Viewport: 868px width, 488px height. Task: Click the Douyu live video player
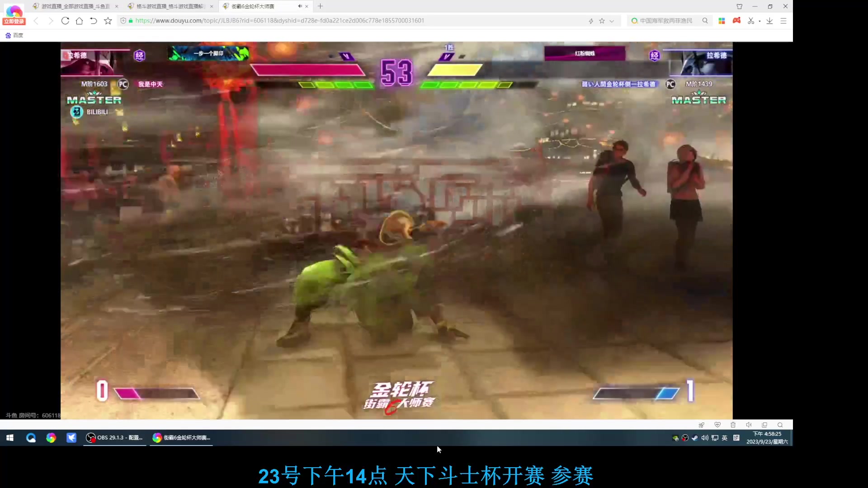click(x=396, y=230)
